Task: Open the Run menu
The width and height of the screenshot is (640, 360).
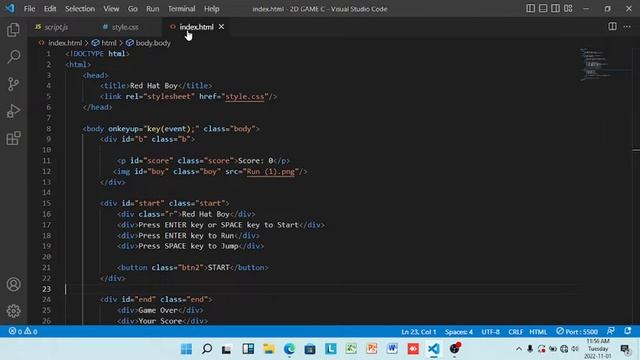Action: 153,9
